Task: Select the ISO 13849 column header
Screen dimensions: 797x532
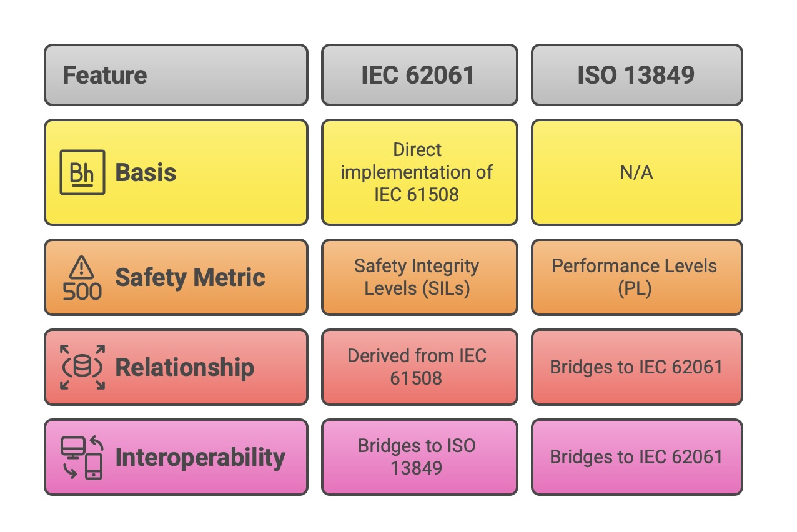Action: [636, 75]
